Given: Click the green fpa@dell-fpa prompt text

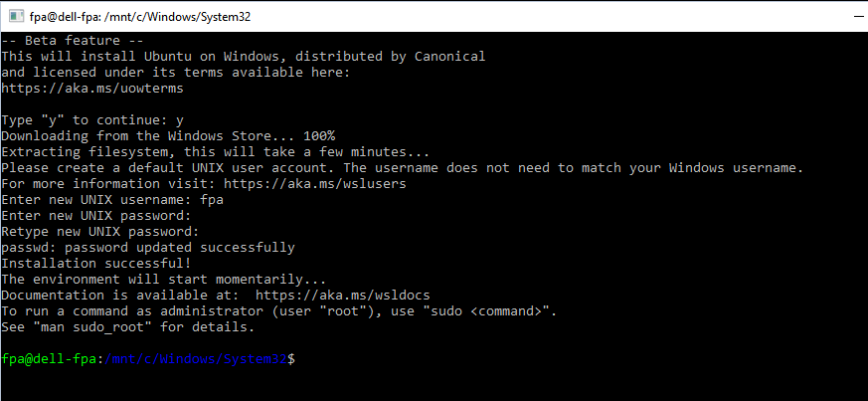Looking at the screenshot, I should pos(48,358).
